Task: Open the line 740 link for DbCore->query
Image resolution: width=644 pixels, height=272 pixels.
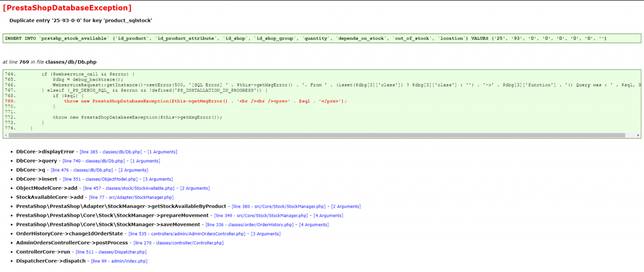Action: [94, 161]
